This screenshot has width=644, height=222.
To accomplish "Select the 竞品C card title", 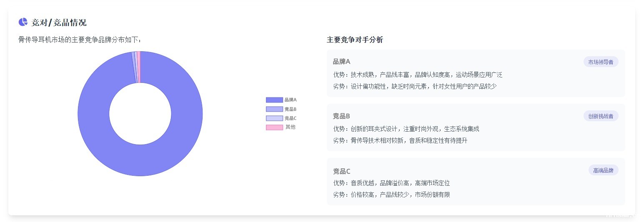I will point(341,171).
